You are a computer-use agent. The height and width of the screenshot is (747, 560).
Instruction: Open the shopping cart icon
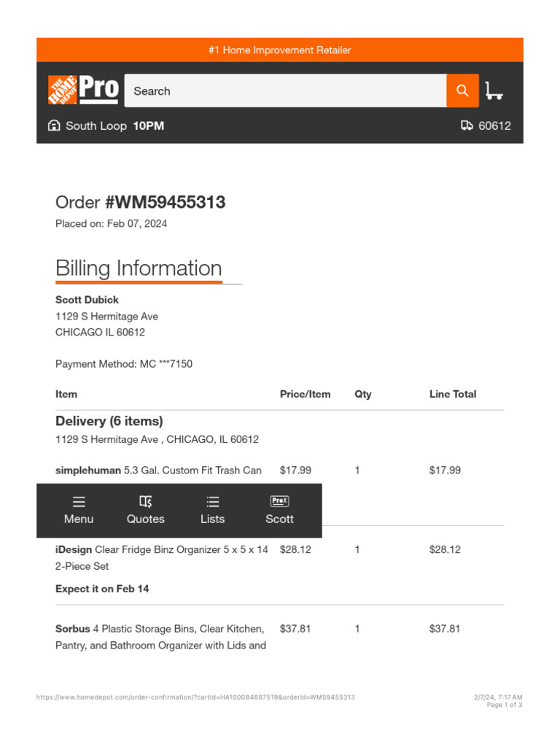[x=494, y=90]
